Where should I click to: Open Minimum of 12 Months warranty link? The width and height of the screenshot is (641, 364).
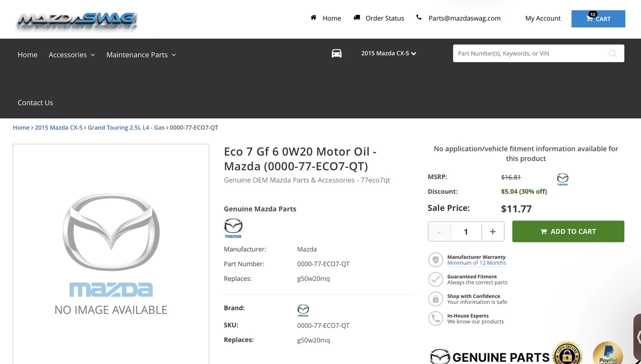click(476, 263)
